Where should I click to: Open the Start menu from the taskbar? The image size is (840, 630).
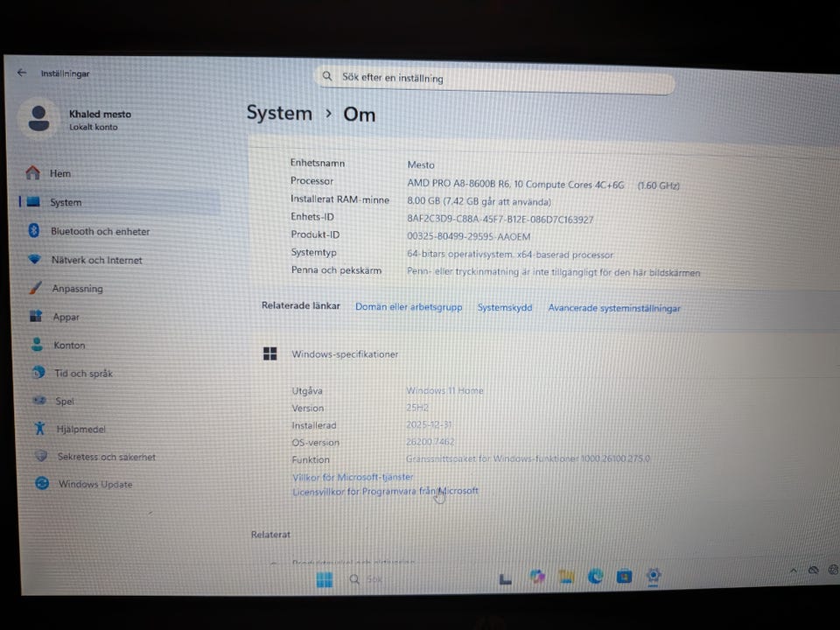[x=324, y=579]
